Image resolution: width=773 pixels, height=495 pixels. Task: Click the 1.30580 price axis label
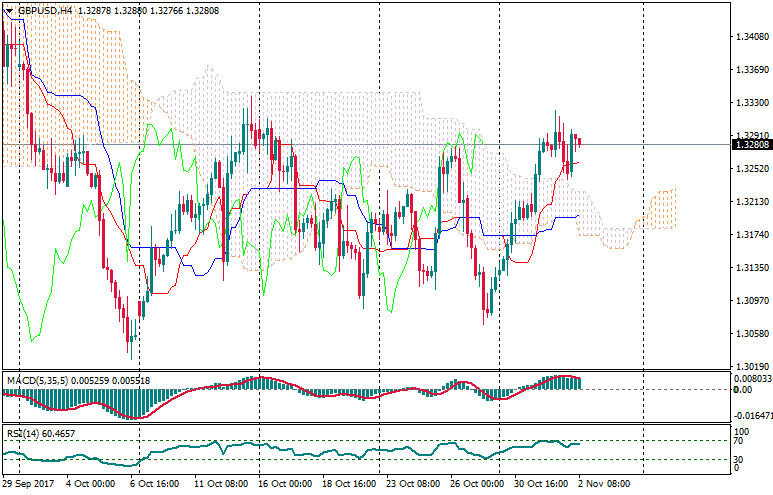(750, 334)
